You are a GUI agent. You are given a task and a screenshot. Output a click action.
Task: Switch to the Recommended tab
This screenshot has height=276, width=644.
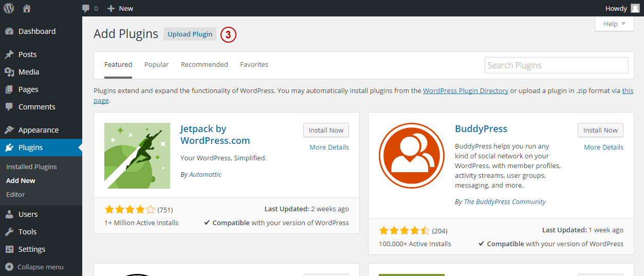coord(204,65)
